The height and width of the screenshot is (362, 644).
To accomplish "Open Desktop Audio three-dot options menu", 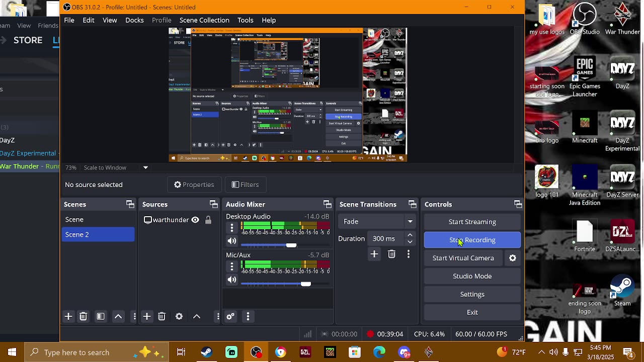I will pos(232,228).
